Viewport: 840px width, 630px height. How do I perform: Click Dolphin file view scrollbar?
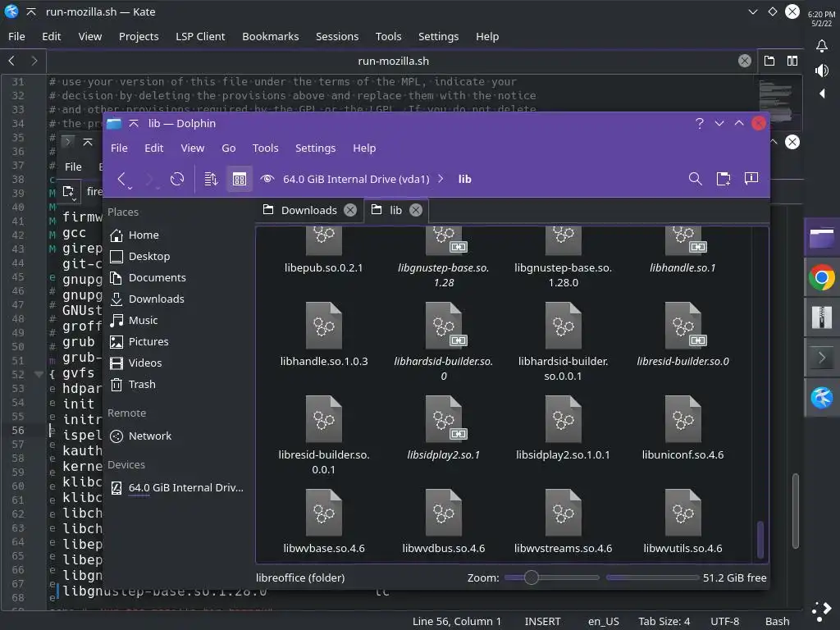(x=760, y=538)
